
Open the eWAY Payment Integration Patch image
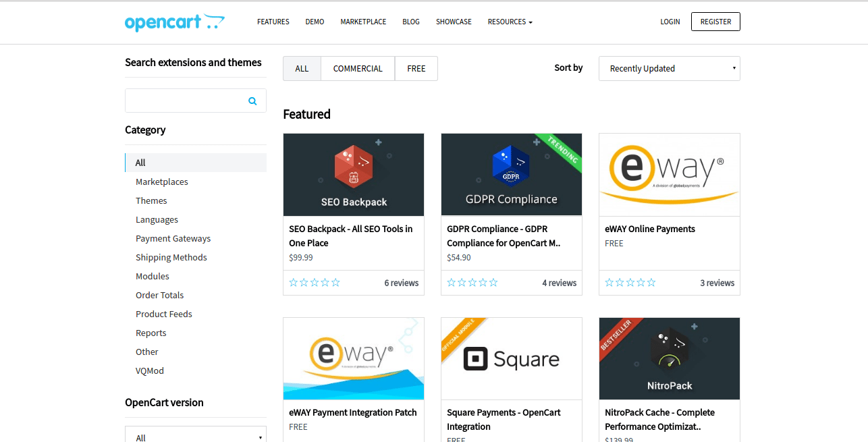(354, 359)
